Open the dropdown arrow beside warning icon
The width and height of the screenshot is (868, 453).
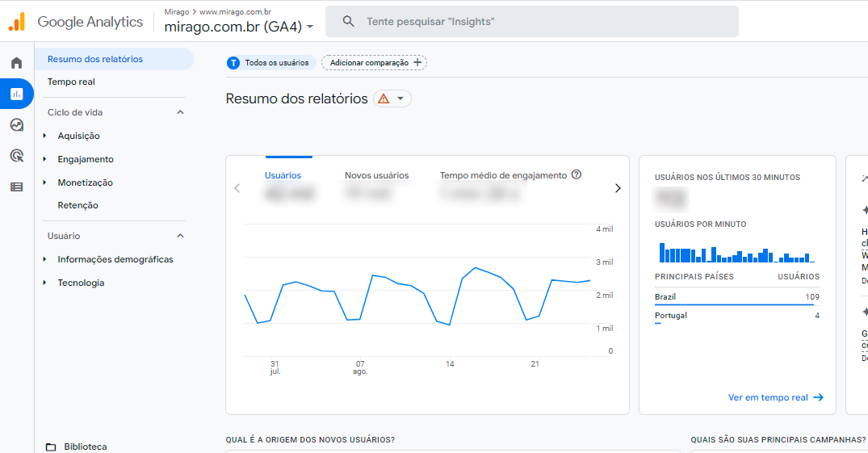[400, 99]
